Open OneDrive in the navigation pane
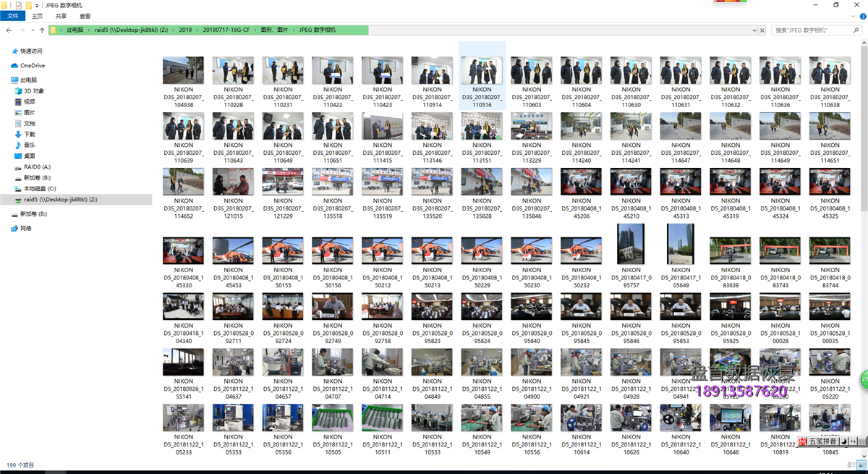The height and width of the screenshot is (474, 868). pyautogui.click(x=32, y=66)
